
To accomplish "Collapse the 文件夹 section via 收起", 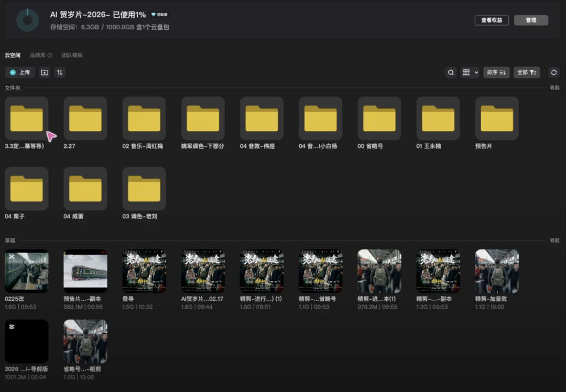I will (x=554, y=88).
